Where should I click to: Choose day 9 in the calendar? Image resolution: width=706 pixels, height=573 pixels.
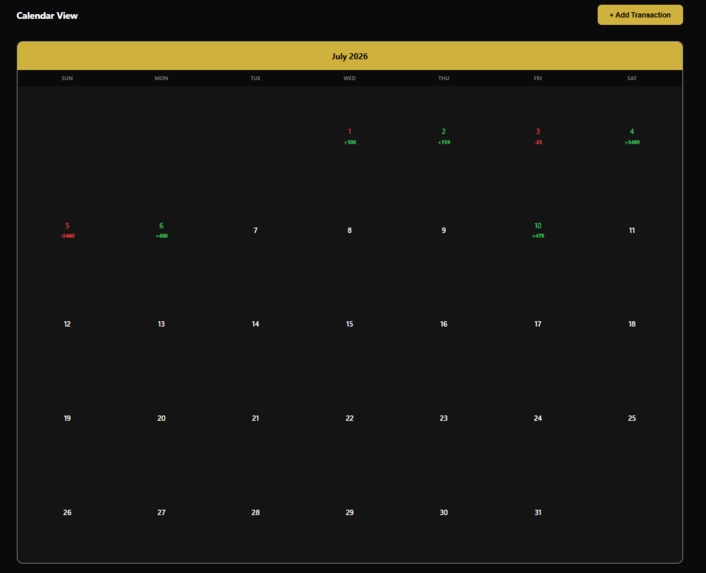(x=444, y=230)
